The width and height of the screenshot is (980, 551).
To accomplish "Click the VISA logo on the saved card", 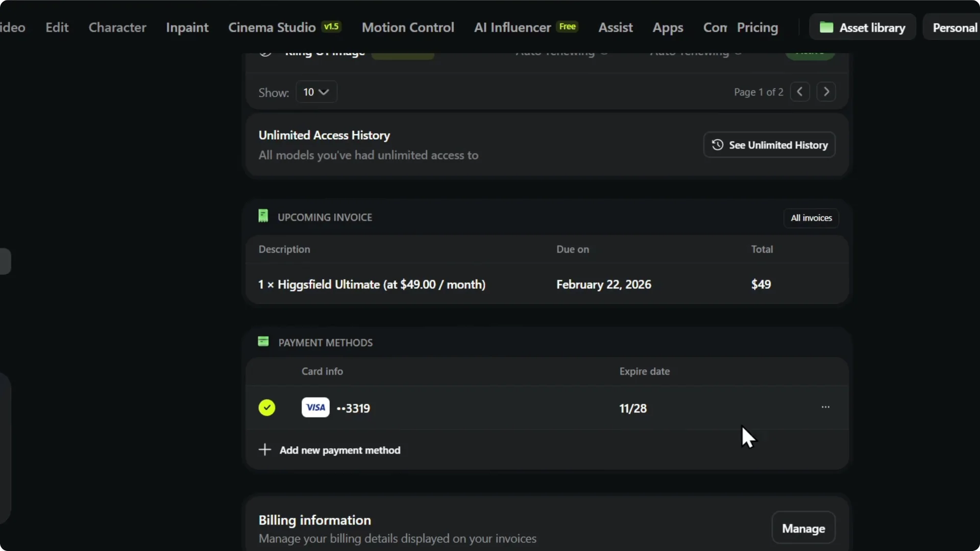I will 315,408.
